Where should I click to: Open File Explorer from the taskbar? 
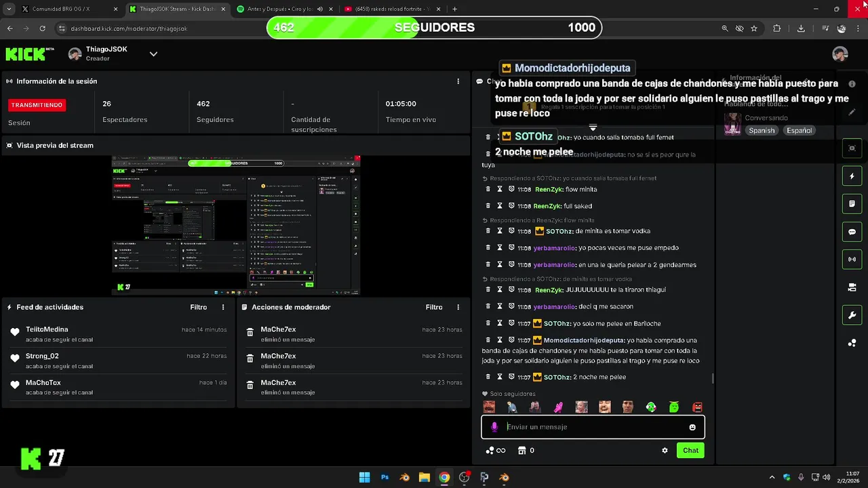click(424, 477)
